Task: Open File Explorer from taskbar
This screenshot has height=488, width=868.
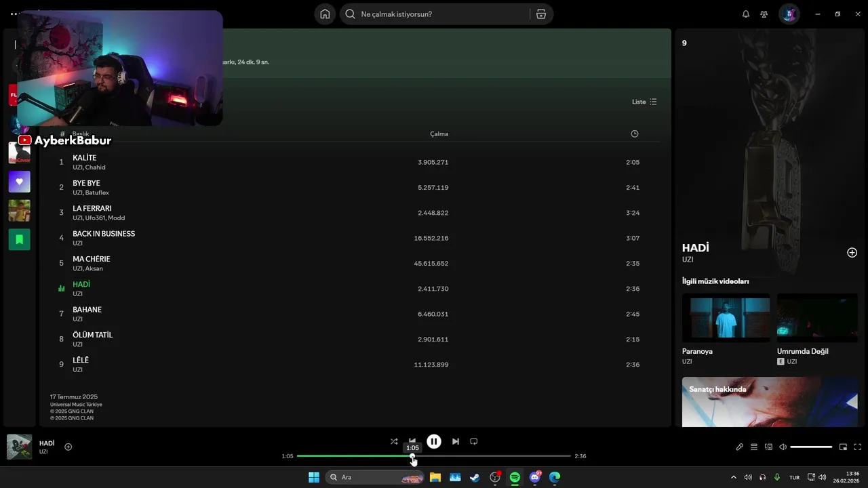Action: click(x=435, y=477)
